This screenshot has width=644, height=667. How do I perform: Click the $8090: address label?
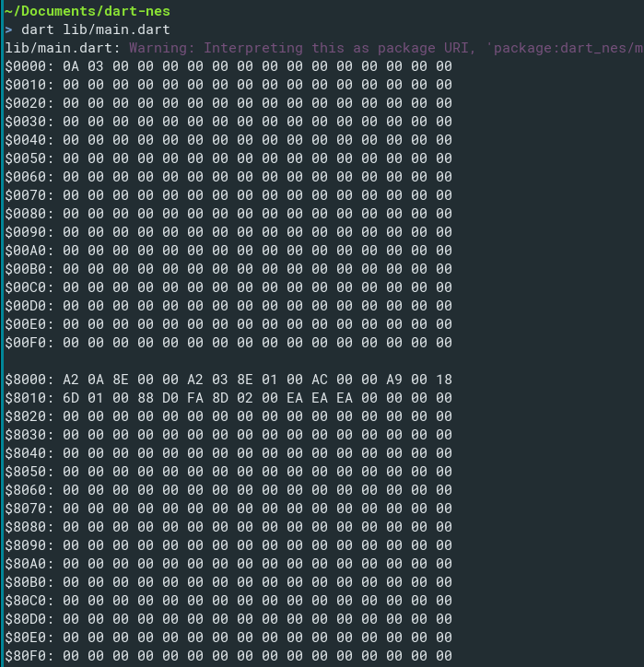[x=29, y=545]
